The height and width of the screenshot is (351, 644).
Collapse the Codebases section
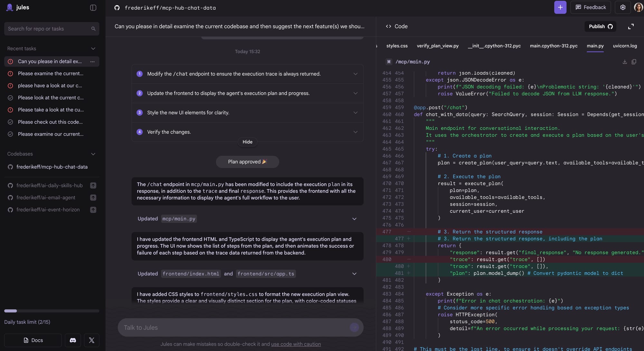pyautogui.click(x=93, y=154)
